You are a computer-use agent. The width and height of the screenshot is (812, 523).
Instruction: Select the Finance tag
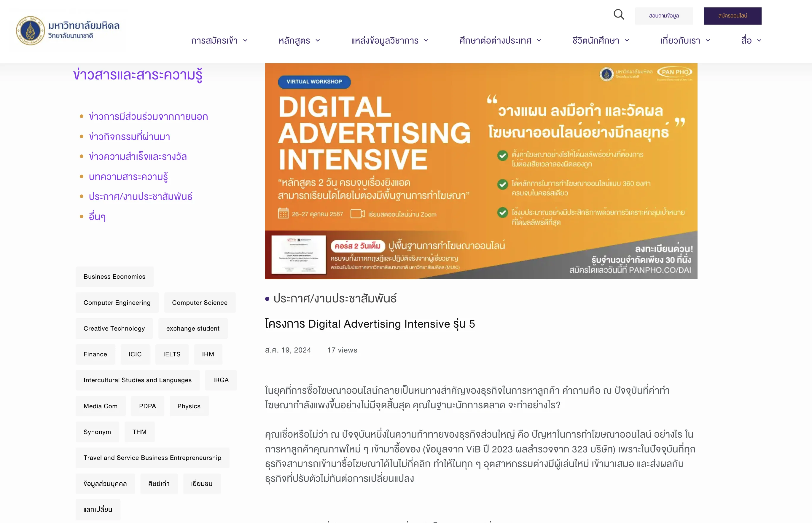95,354
